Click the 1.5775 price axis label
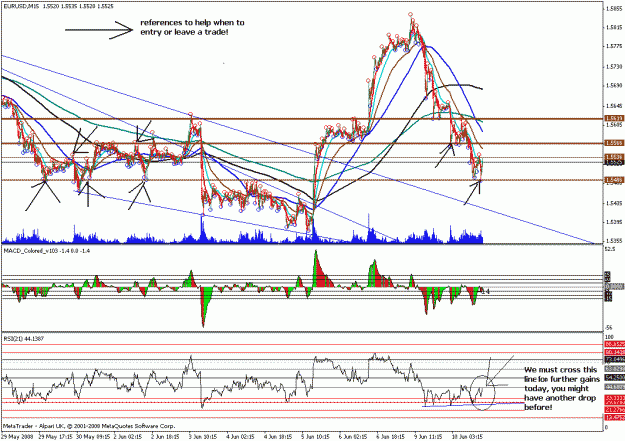Viewport: 625px width, 441px height. (x=614, y=46)
